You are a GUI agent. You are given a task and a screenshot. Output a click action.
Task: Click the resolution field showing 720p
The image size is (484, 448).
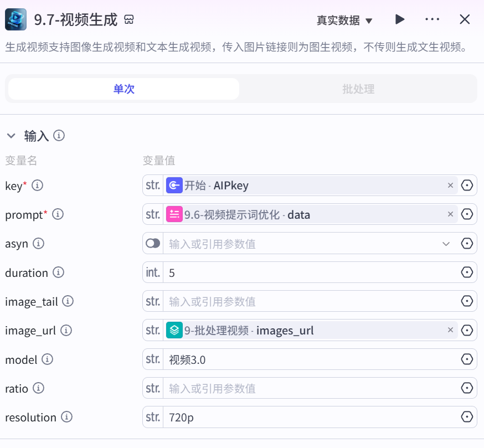pos(310,417)
